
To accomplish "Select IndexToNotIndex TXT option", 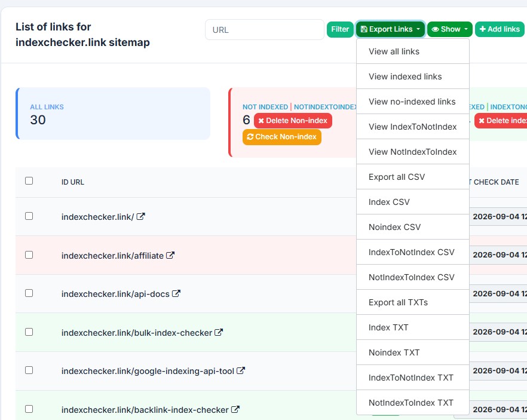I will coord(413,378).
